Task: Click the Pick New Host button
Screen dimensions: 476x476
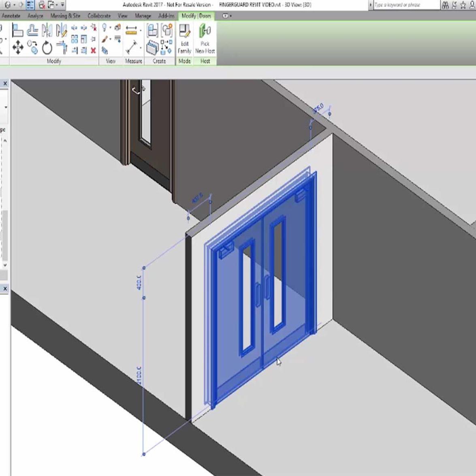Action: (205, 40)
